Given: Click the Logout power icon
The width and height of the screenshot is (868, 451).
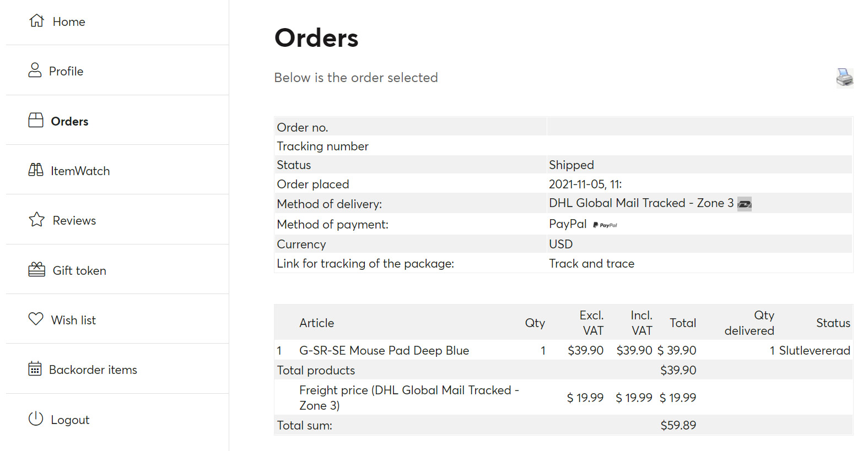Looking at the screenshot, I should point(36,419).
